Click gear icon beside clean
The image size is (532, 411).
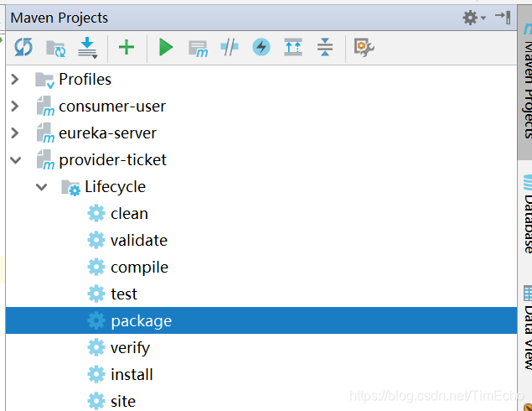96,213
